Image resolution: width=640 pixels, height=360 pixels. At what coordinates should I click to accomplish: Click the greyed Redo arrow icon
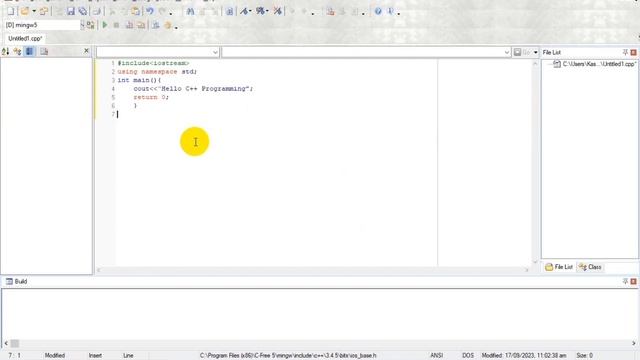coord(162,11)
